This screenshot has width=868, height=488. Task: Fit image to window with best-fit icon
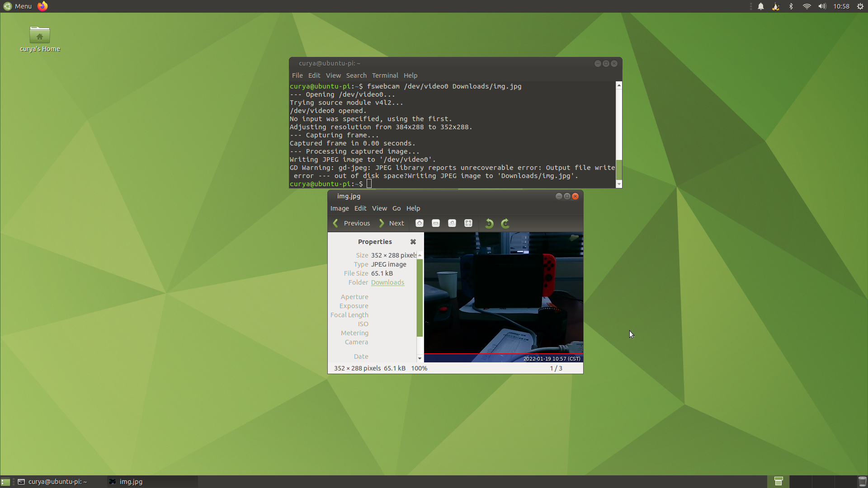(x=468, y=223)
